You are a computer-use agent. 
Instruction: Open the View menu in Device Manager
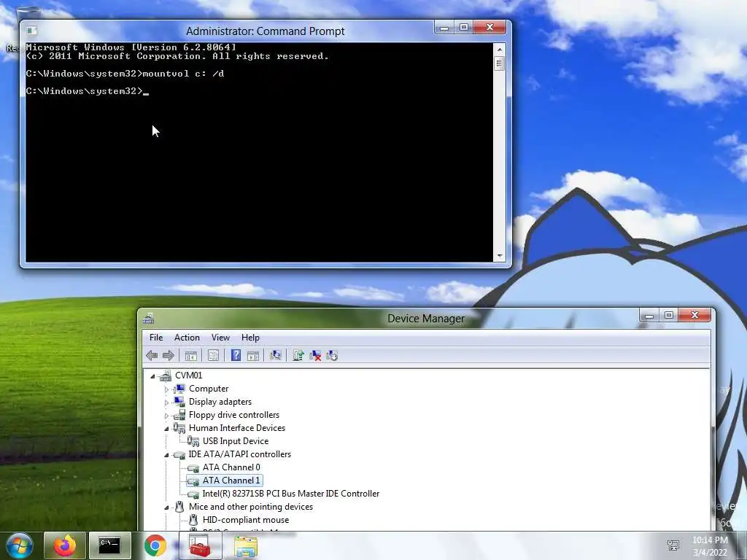pyautogui.click(x=220, y=338)
